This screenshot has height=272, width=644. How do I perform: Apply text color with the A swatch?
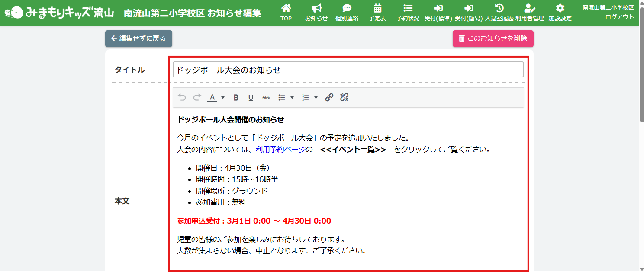pyautogui.click(x=212, y=98)
